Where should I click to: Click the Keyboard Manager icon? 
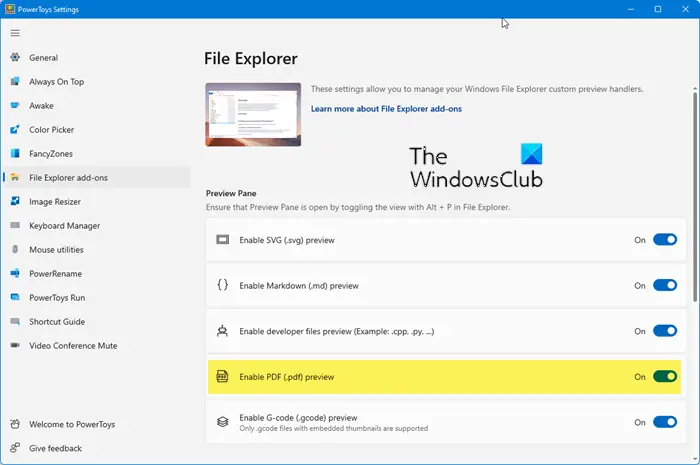[15, 225]
